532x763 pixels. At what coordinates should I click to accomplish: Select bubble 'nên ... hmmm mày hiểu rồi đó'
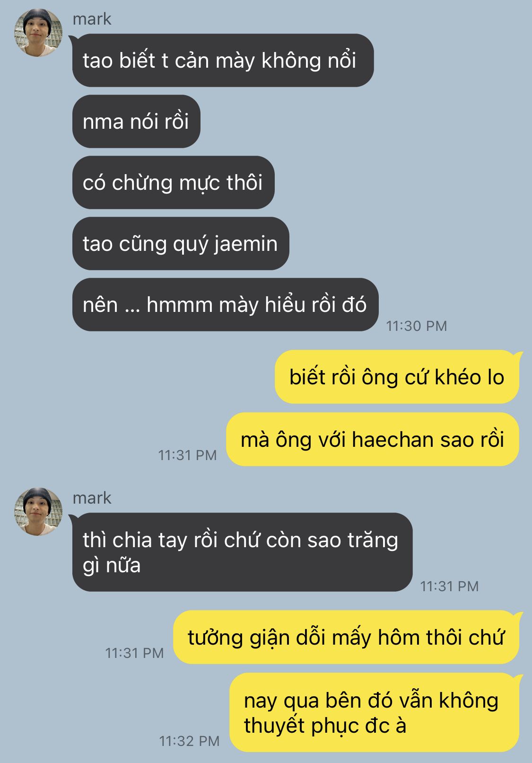(x=225, y=304)
